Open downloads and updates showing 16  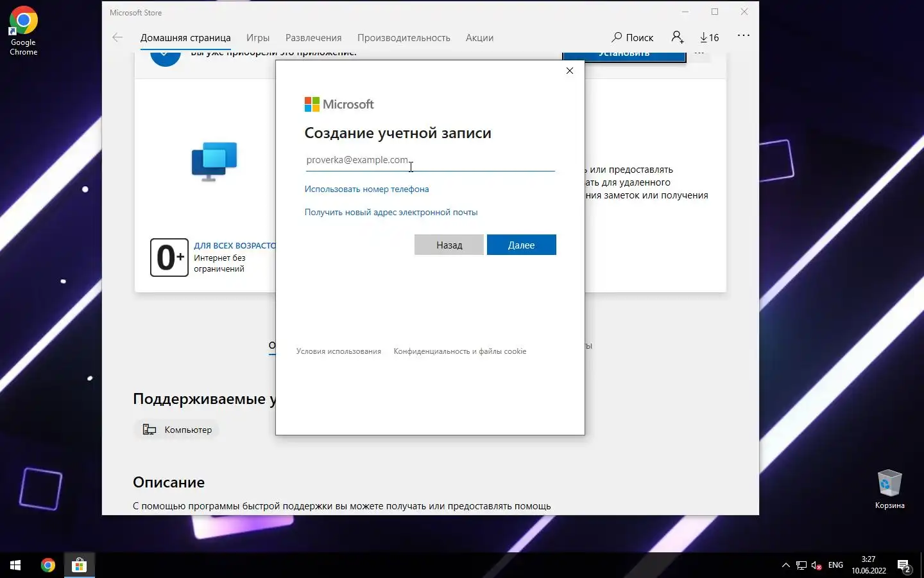click(x=709, y=37)
